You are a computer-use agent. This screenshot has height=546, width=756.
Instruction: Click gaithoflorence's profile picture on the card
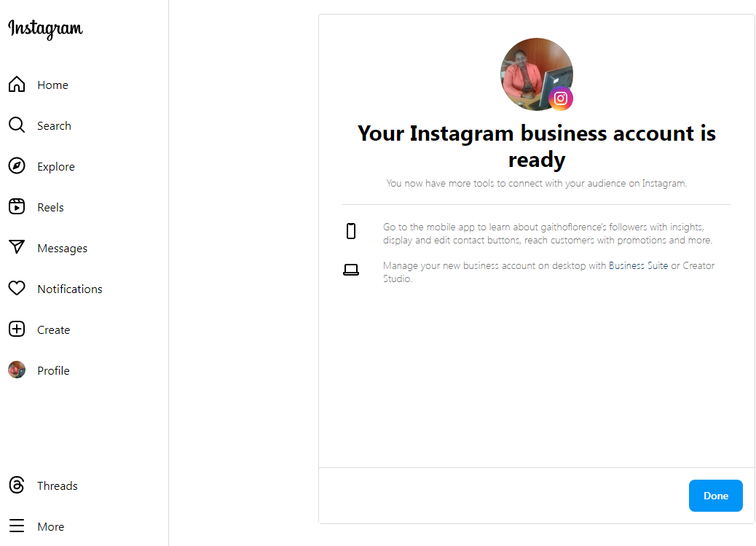pyautogui.click(x=536, y=69)
